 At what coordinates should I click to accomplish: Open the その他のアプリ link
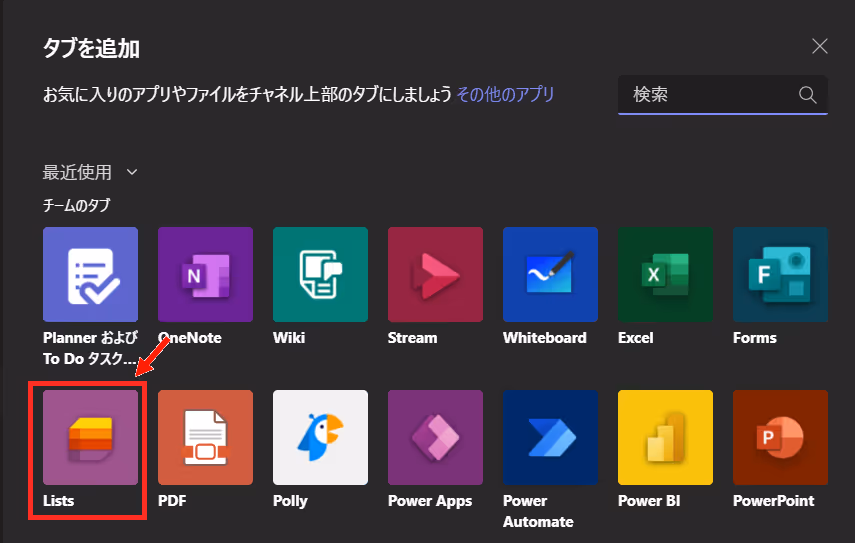505,94
